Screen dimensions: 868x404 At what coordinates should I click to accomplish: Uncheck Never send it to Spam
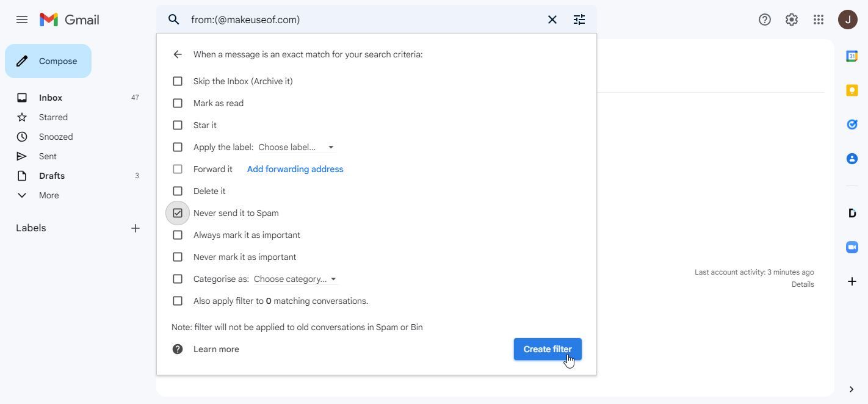(178, 213)
